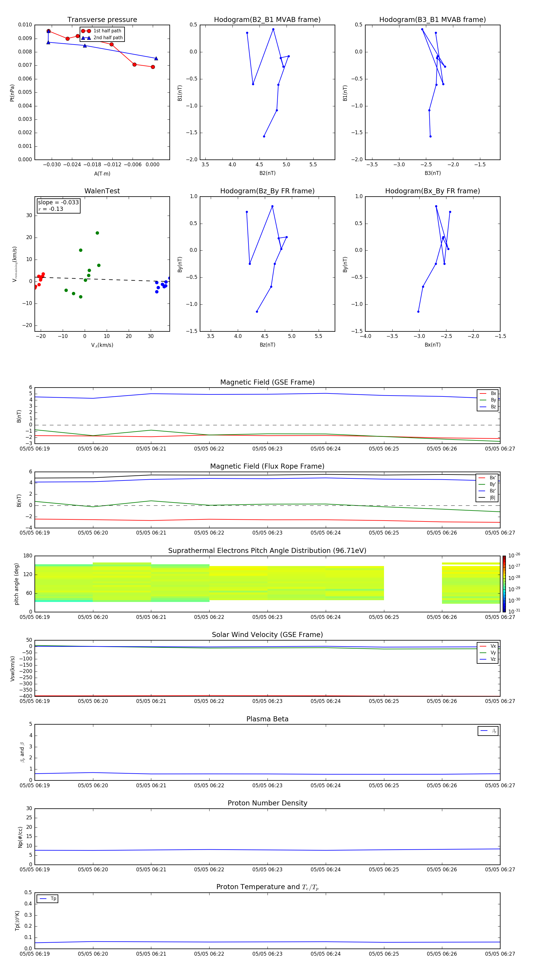The image size is (535, 980).
Task: Click the 'Tp(10^6K)' y-axis label
Action: (x=17, y=921)
